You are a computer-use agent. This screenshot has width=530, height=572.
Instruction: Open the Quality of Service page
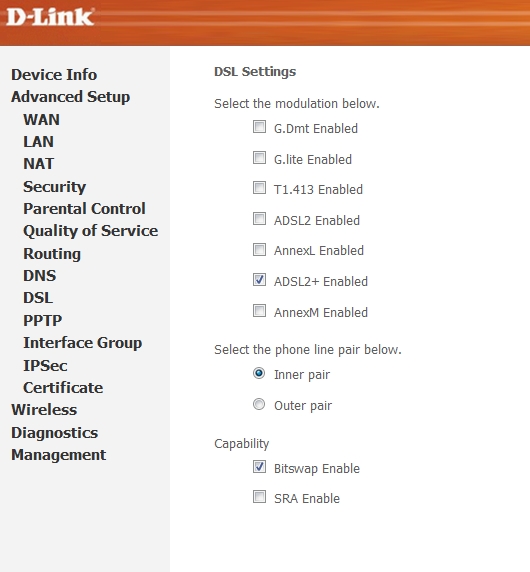pos(90,231)
